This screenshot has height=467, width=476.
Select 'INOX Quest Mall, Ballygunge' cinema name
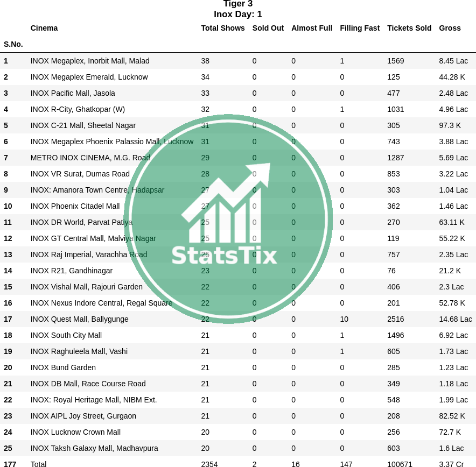(x=79, y=319)
